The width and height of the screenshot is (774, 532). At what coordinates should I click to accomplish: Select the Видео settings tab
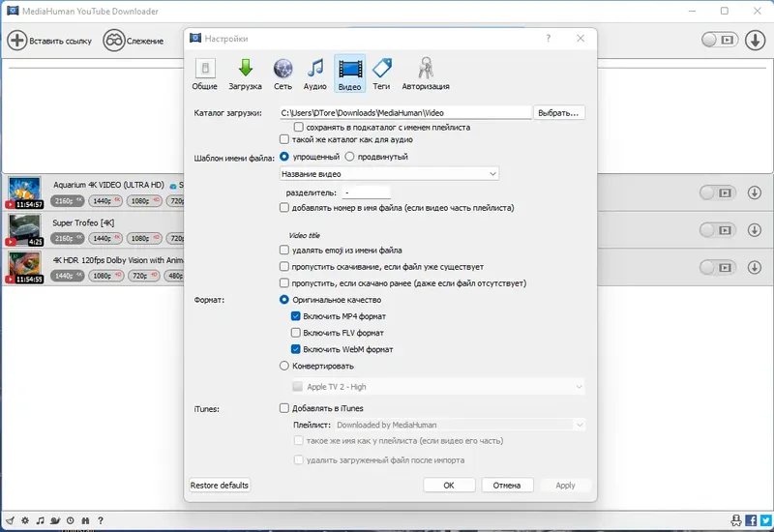(x=349, y=74)
